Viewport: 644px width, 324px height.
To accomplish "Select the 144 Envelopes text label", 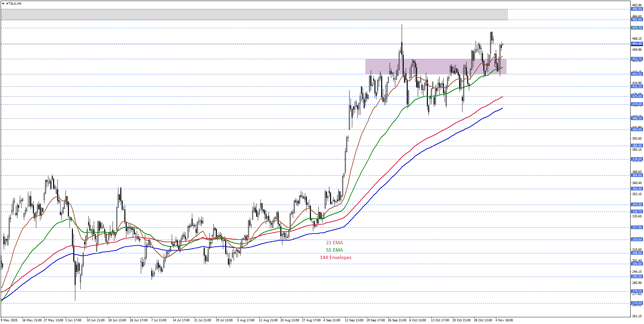I will 335,257.
